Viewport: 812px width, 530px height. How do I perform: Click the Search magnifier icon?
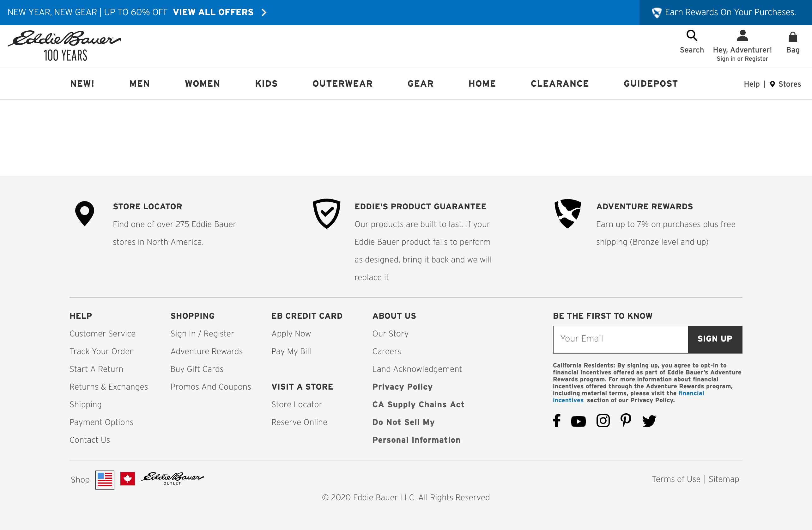tap(692, 35)
